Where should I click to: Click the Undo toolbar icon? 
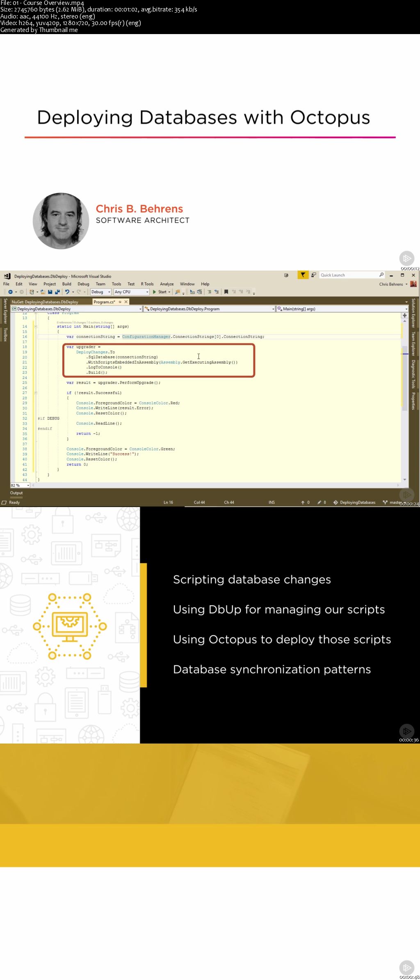pos(67,292)
